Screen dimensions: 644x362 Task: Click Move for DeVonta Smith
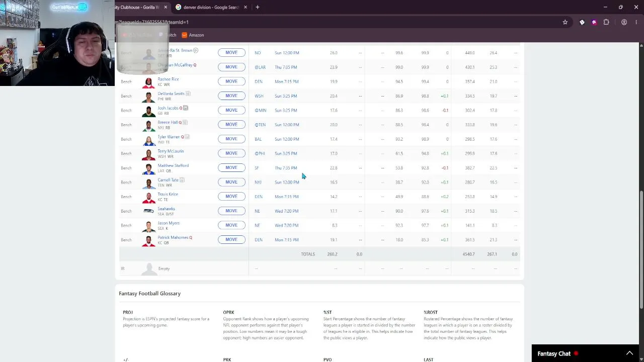tap(231, 96)
